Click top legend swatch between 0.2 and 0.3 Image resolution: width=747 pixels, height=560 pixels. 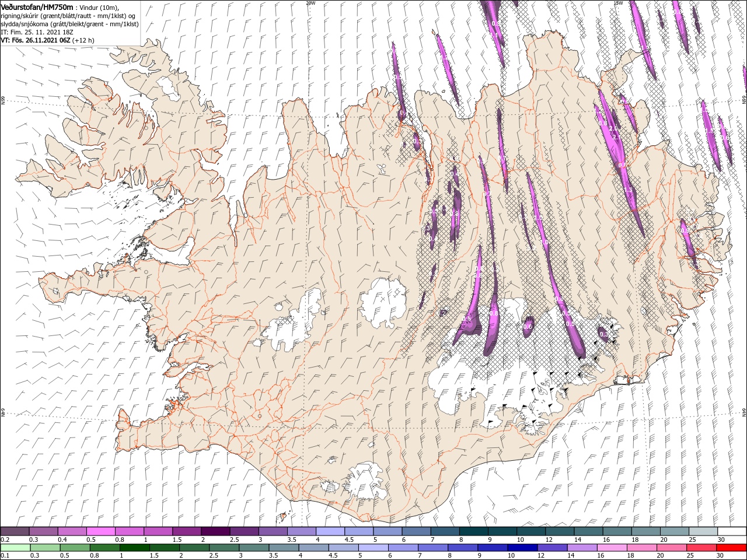click(15, 531)
